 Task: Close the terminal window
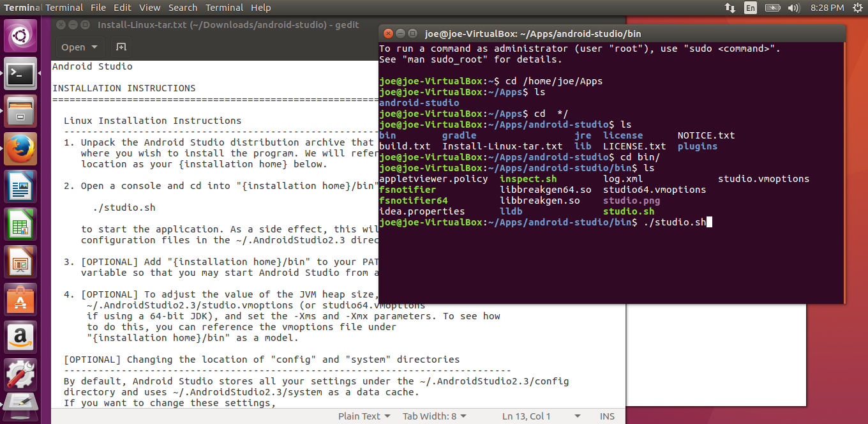[x=387, y=33]
